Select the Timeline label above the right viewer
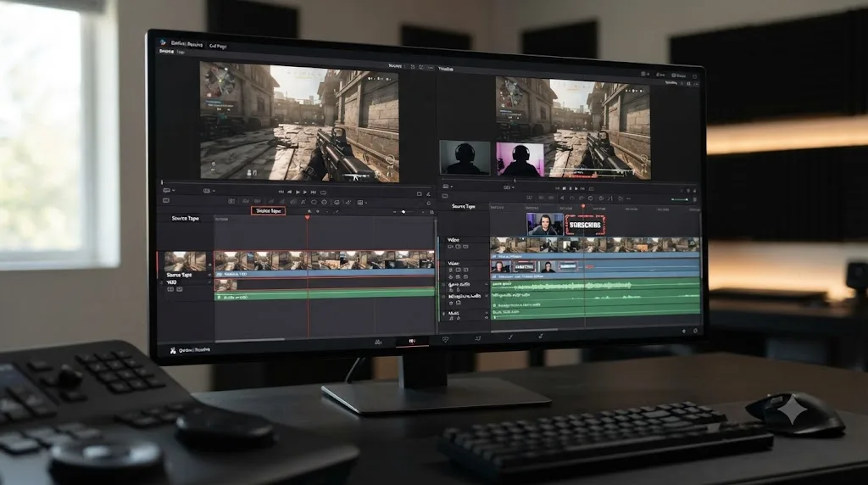The height and width of the screenshot is (485, 868). 446,70
